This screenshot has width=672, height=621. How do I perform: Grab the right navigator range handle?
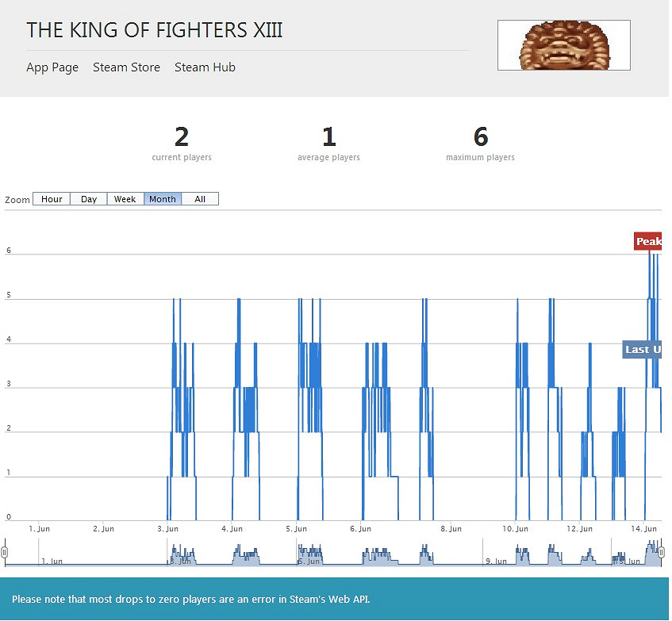click(661, 552)
